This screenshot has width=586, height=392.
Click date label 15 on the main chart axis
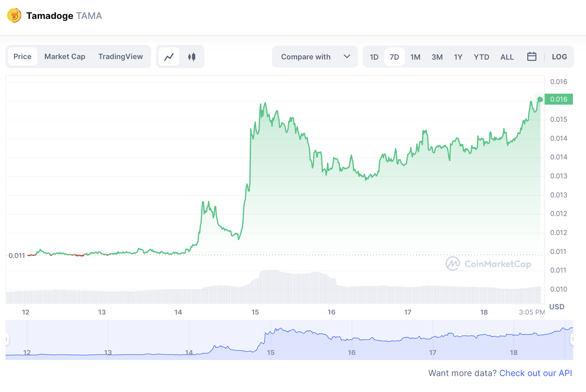255,312
